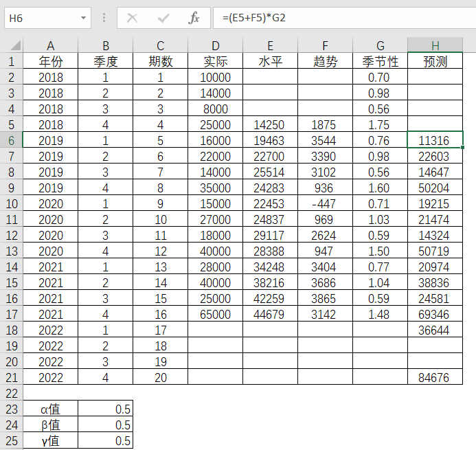The width and height of the screenshot is (476, 450).
Task: Click the formula bar options dots handle
Action: pos(104,18)
